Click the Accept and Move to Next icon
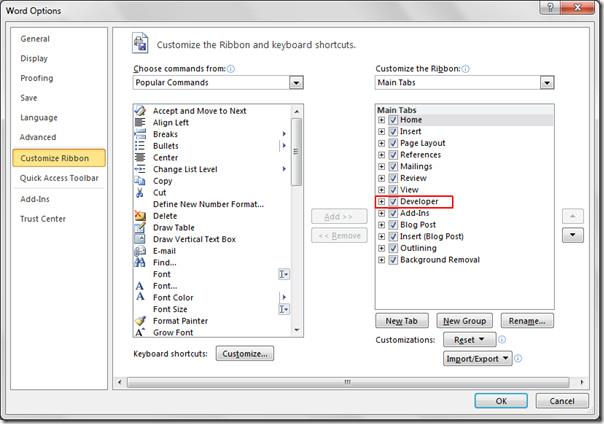The width and height of the screenshot is (604, 424). (140, 111)
